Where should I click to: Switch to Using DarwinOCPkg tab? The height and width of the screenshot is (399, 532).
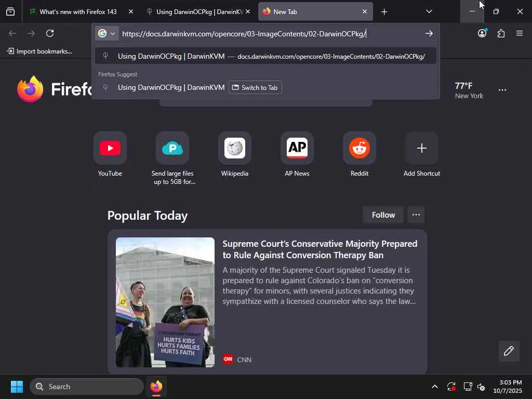tap(198, 12)
